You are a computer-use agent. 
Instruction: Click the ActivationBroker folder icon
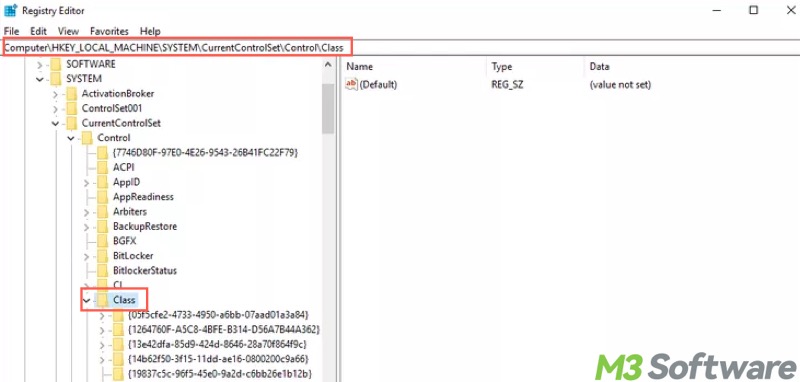(71, 94)
